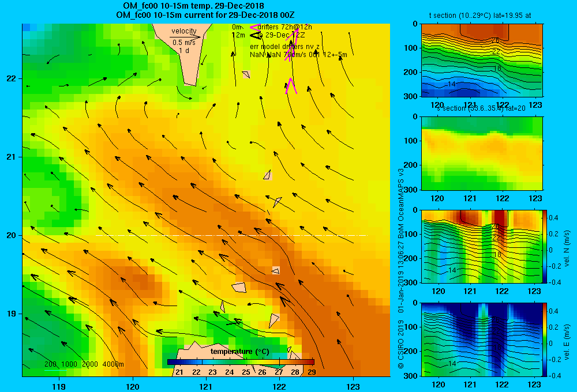The height and width of the screenshot is (392, 577).
Task: Click the longitude tick label 123 on main map
Action: pos(353,386)
